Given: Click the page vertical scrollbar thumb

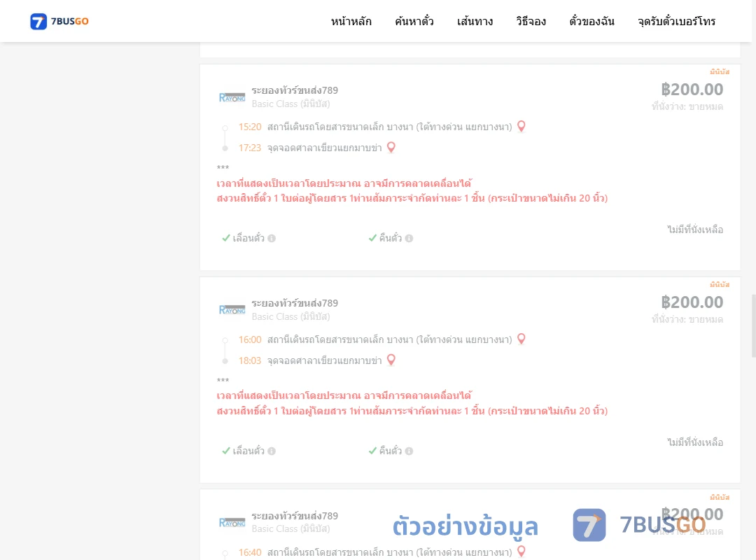Looking at the screenshot, I should (x=754, y=325).
